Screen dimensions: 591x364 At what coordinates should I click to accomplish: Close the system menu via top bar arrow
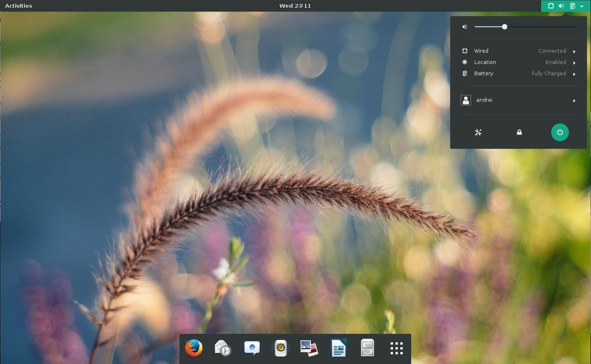coord(582,6)
